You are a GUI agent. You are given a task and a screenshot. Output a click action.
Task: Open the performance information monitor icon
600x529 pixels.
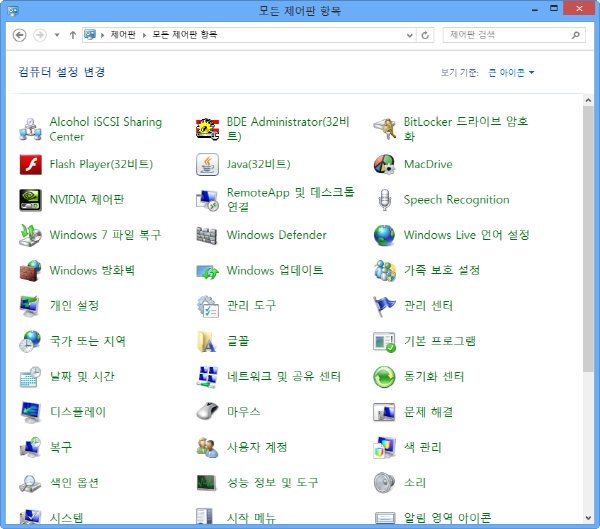click(x=207, y=483)
